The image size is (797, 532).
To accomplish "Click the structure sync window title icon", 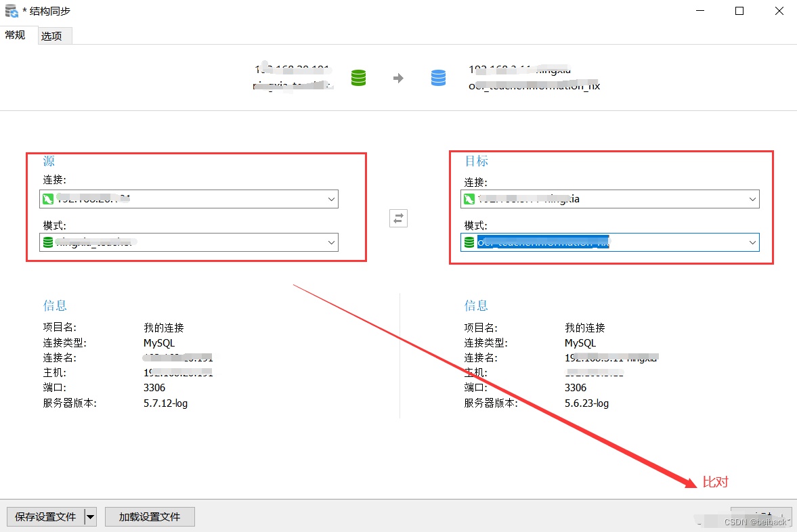I will click(x=12, y=11).
